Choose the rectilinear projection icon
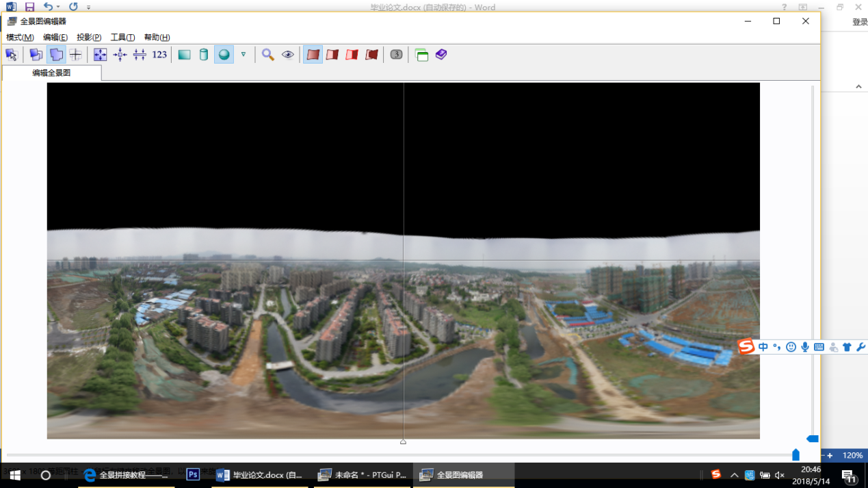Image resolution: width=868 pixels, height=488 pixels. tap(185, 55)
